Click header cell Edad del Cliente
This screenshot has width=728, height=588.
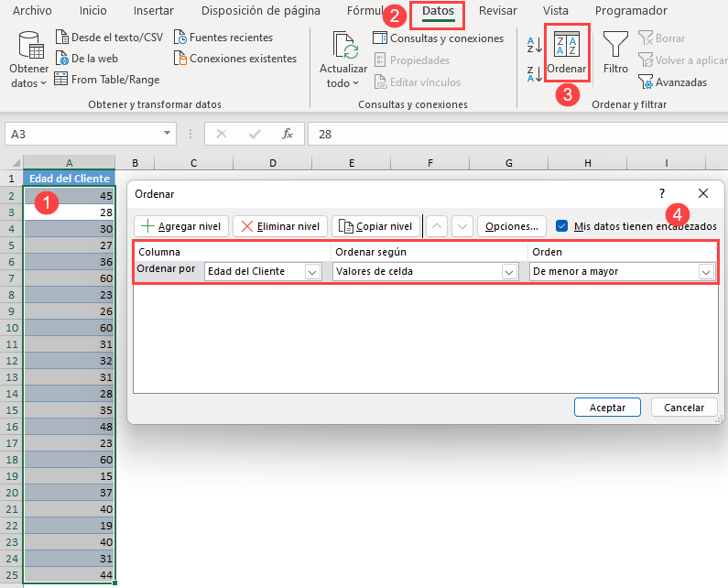[x=70, y=179]
